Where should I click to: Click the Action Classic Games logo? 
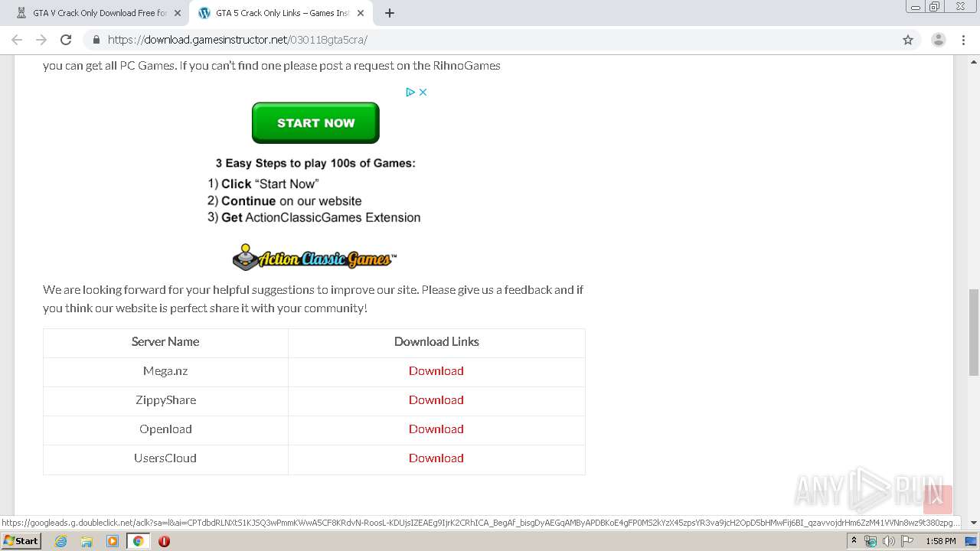315,258
